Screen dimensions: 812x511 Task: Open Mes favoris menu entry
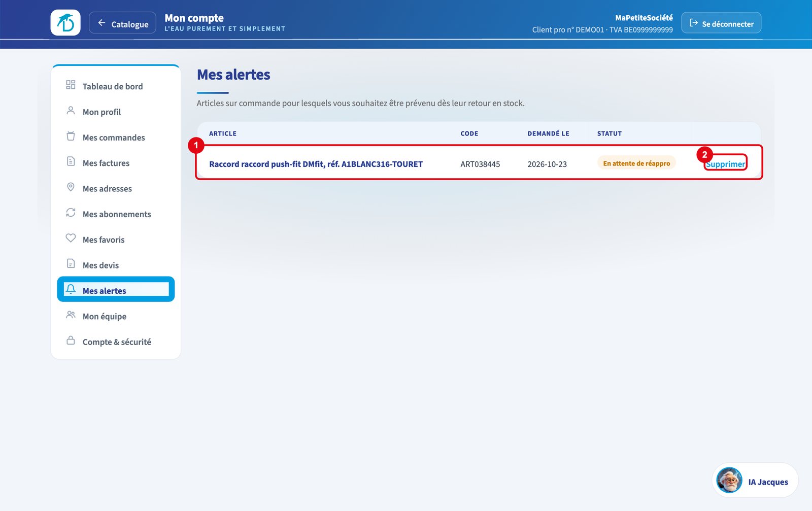click(116, 240)
